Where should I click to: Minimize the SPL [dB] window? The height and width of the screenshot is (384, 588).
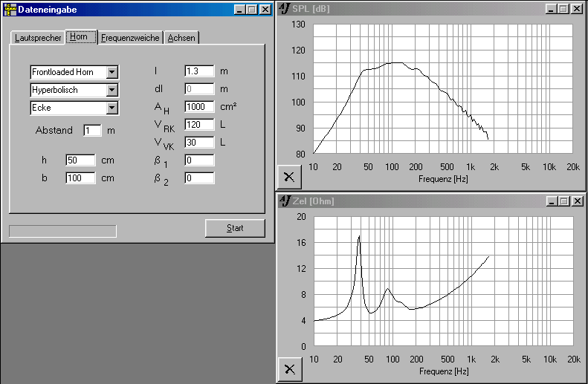pyautogui.click(x=551, y=9)
